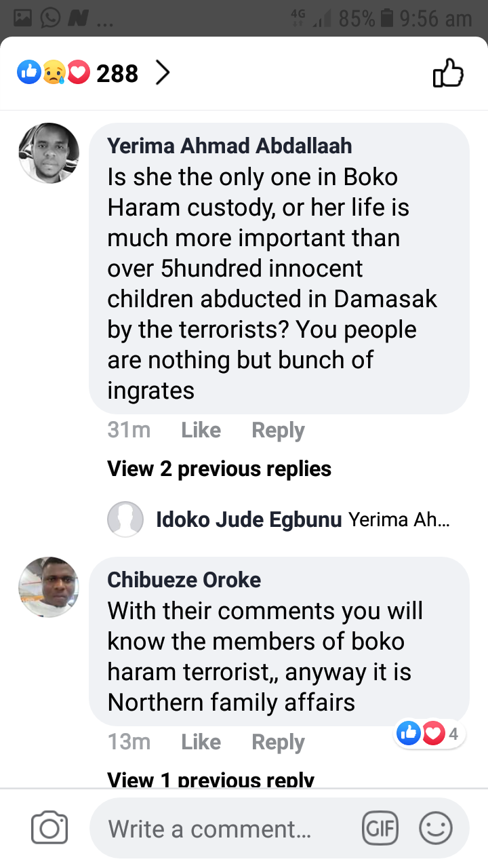This screenshot has width=488, height=868.
Task: Open the camera icon to attach a photo
Action: point(49,828)
